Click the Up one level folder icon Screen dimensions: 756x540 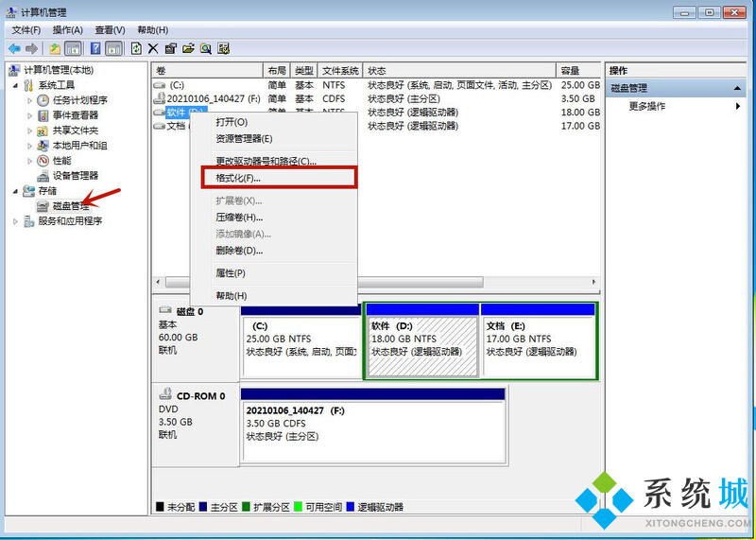tap(56, 48)
